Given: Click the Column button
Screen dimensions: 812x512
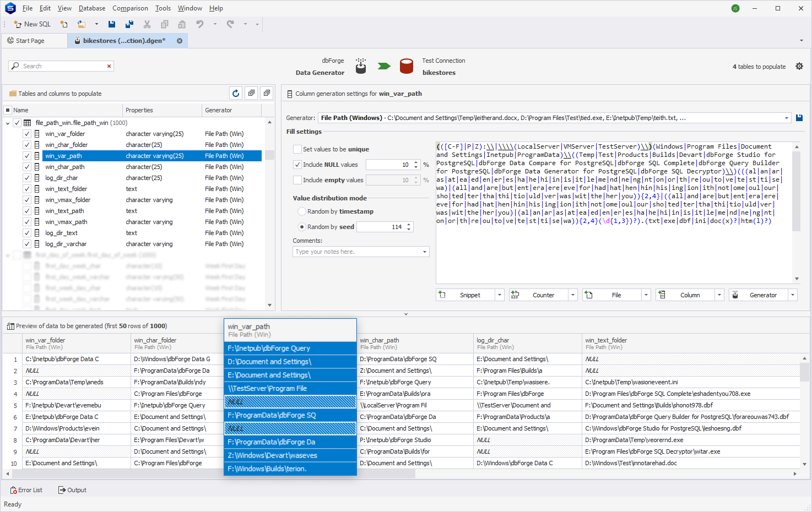Looking at the screenshot, I should point(685,295).
